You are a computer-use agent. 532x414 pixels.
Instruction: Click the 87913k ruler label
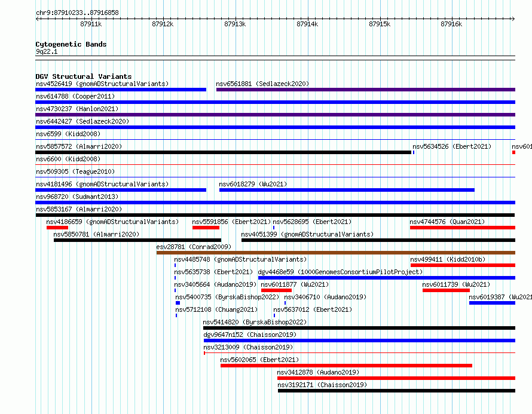coord(235,24)
